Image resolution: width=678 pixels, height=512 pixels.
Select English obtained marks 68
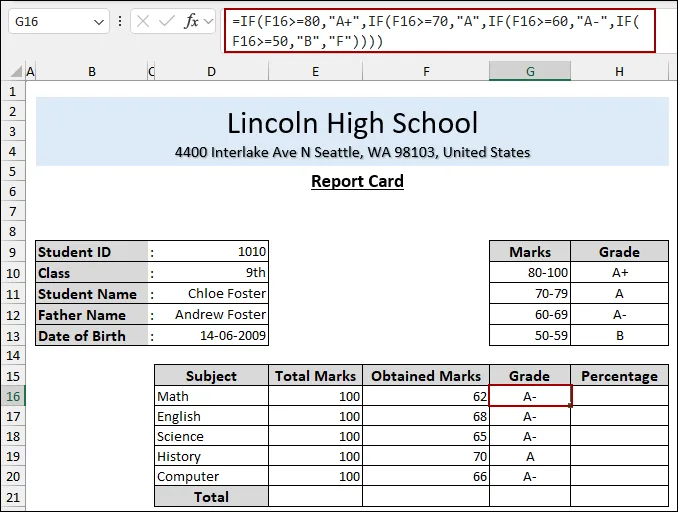click(x=426, y=416)
